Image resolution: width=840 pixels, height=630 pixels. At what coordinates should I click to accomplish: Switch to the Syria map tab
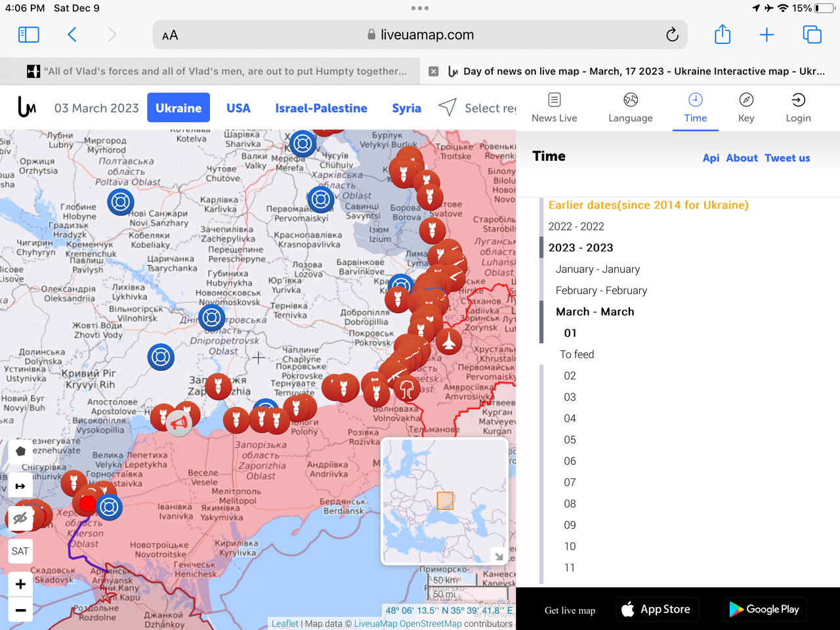point(406,108)
